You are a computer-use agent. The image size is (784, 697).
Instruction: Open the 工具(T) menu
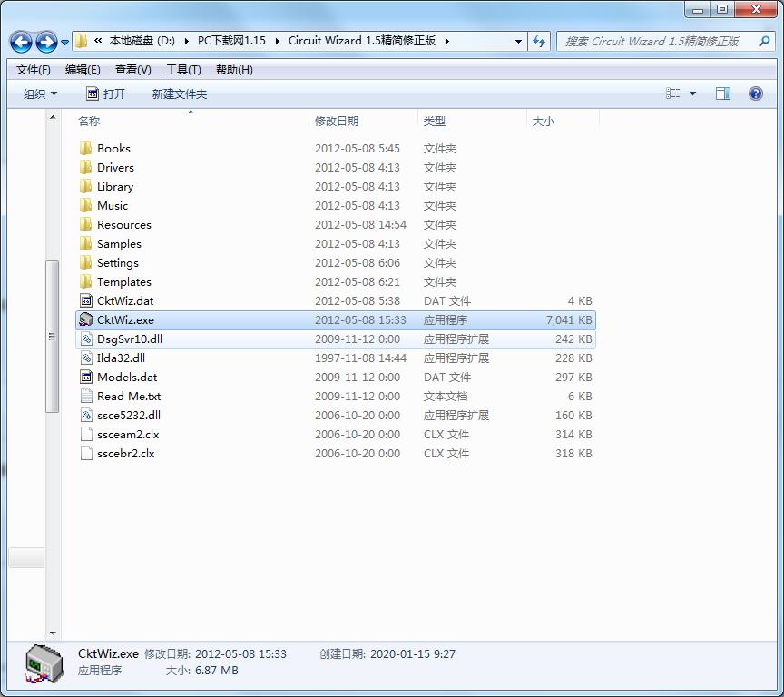click(183, 70)
